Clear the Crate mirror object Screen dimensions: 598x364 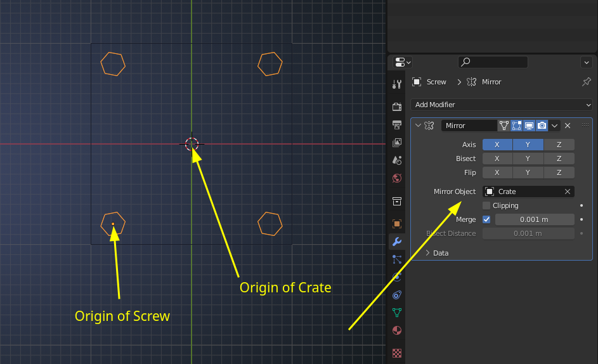pos(568,192)
